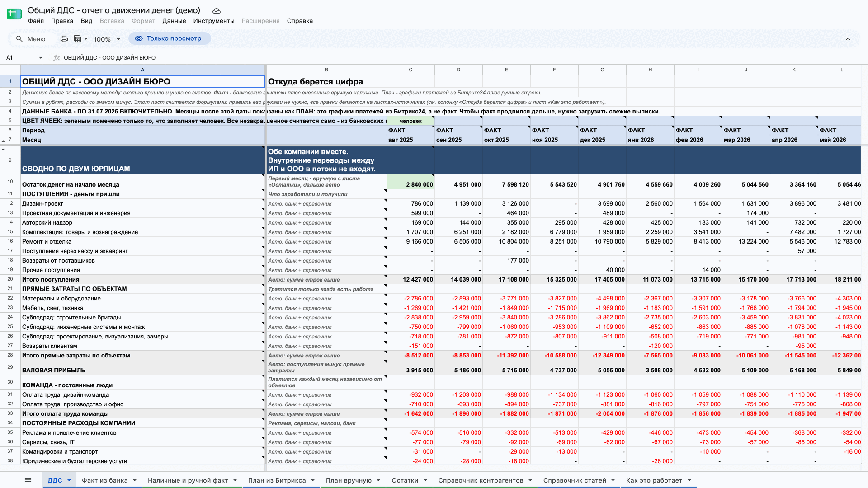The image size is (868, 488).
Task: Print the spreadsheet with printer icon
Action: coord(64,39)
